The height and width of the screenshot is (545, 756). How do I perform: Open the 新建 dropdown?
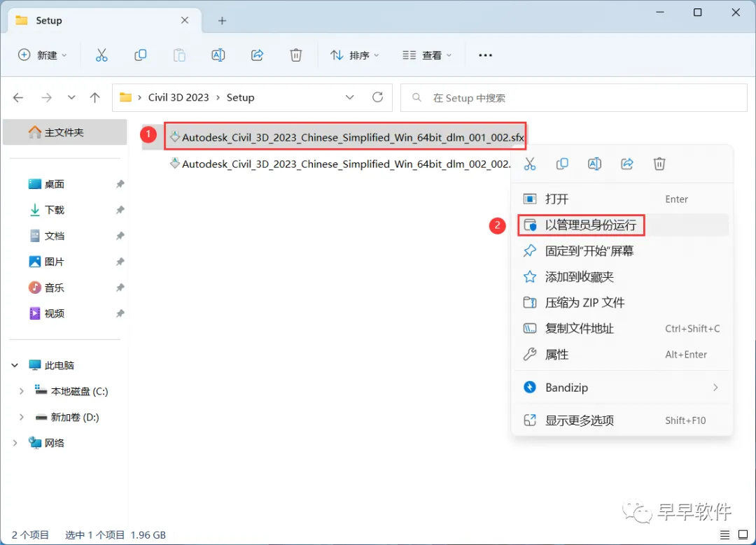(43, 55)
